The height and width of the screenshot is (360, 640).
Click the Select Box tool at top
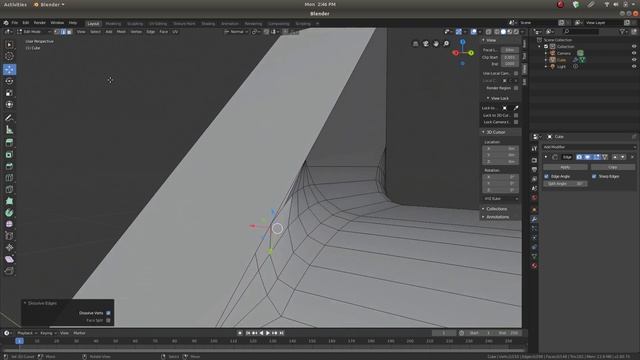click(x=9, y=44)
